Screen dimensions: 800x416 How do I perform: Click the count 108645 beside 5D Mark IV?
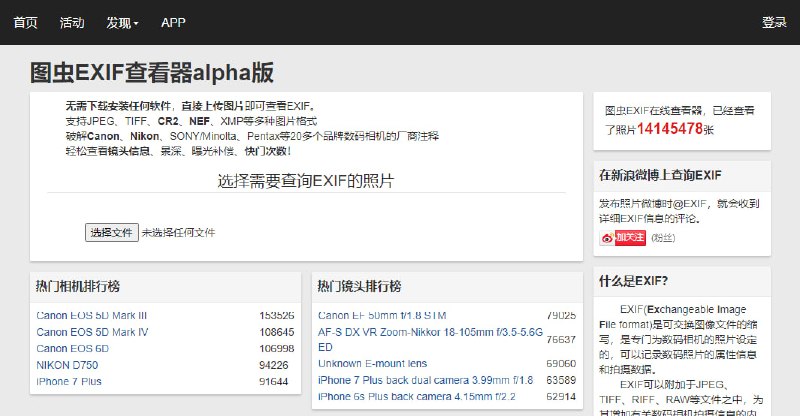pos(277,332)
